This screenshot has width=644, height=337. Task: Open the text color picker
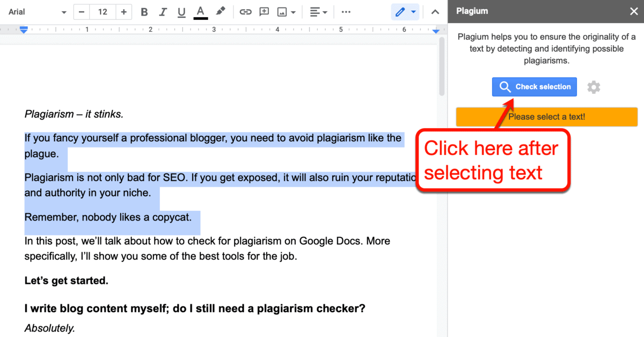[200, 12]
